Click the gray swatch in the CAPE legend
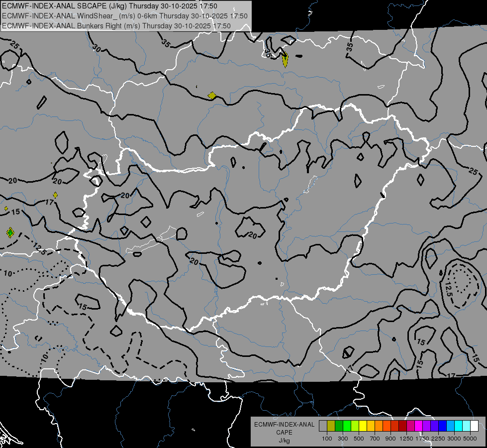487x448 pixels. pos(323,426)
